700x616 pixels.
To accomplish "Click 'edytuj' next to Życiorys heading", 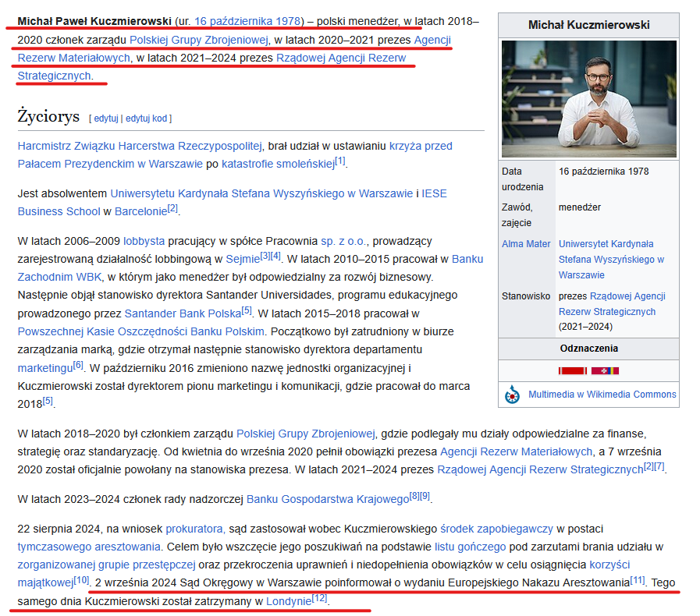I will click(106, 119).
